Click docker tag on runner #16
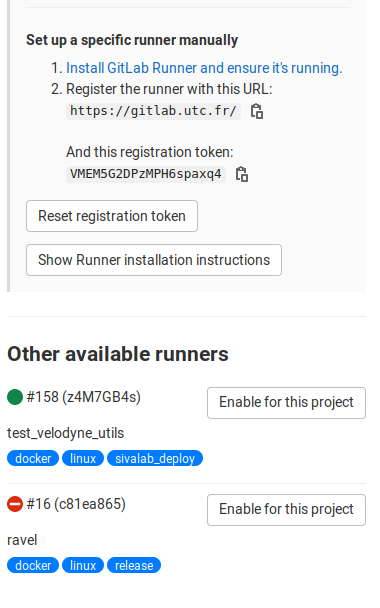Screen dimensions: 380x608 tap(33, 565)
